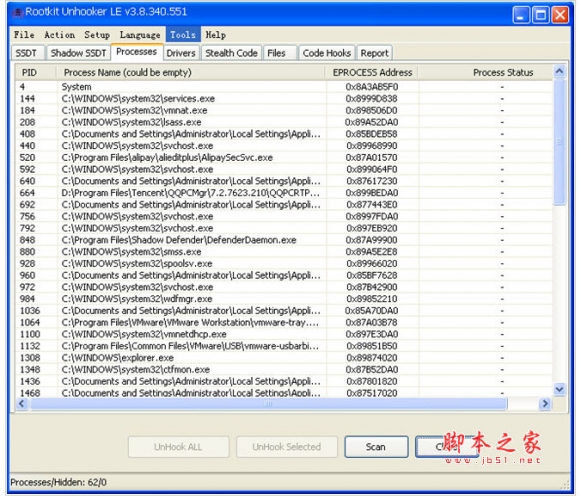Viewport: 581px width, 500px height.
Task: Click the horizontal scrollbar thumb
Action: tap(268, 404)
